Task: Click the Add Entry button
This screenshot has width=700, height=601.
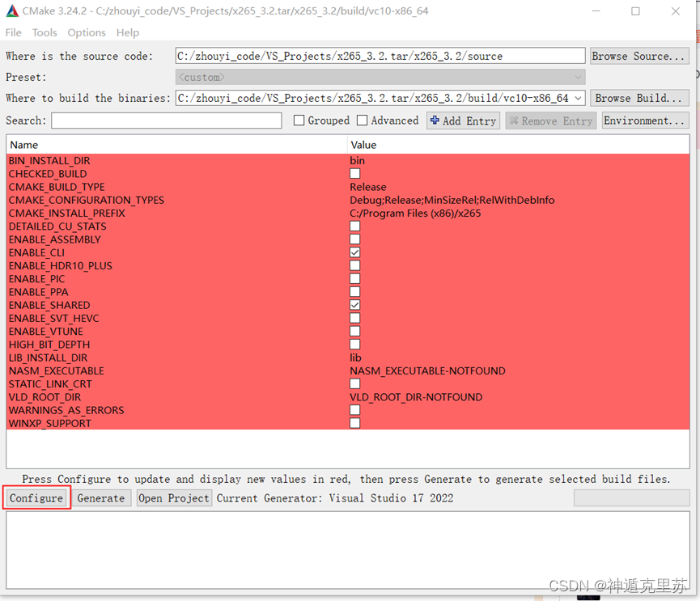Action: [x=464, y=121]
